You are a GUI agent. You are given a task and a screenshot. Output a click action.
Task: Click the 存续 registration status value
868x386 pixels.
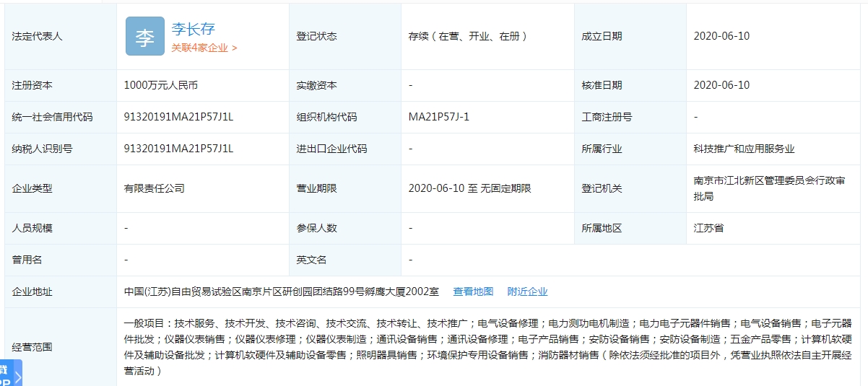point(468,36)
